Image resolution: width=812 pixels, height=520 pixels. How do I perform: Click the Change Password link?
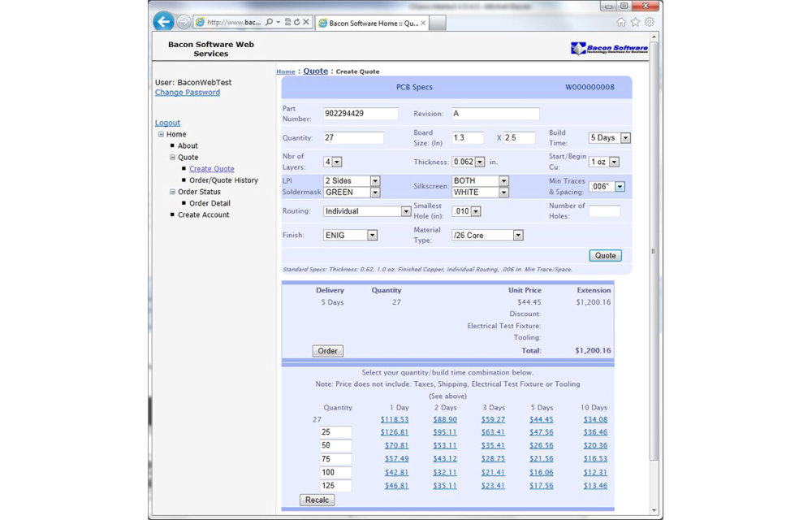pyautogui.click(x=188, y=92)
